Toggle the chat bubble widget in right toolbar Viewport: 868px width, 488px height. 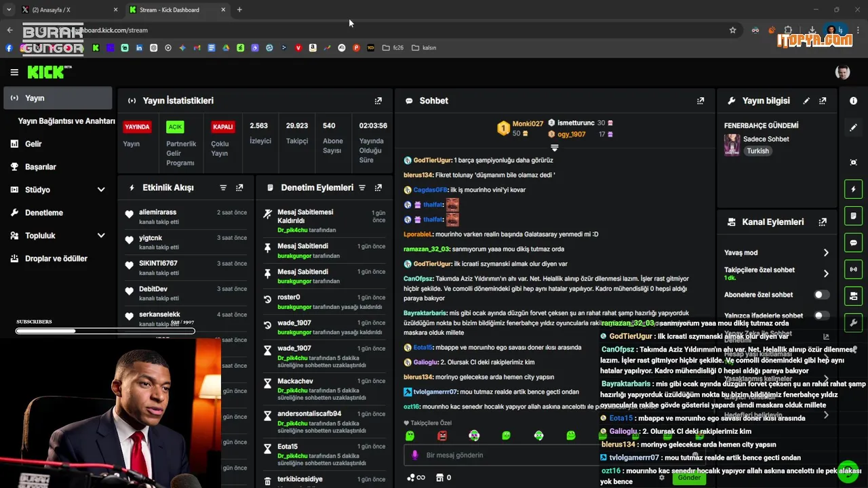point(853,243)
